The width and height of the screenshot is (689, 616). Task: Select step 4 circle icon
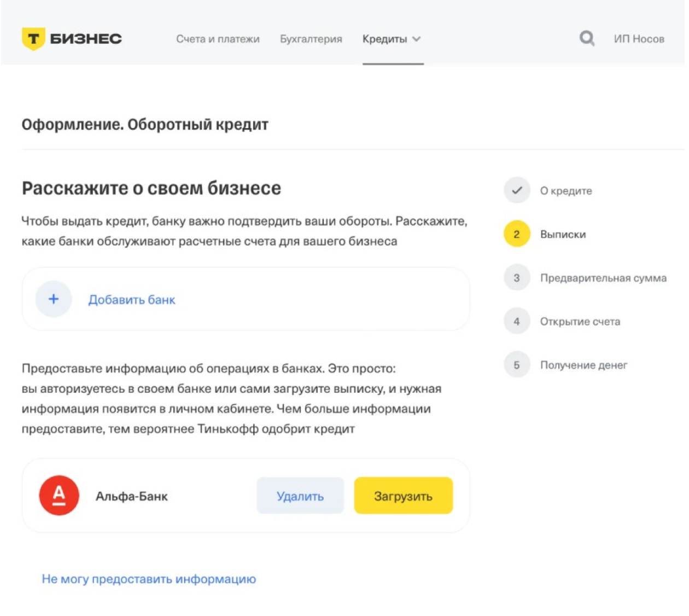pos(517,322)
